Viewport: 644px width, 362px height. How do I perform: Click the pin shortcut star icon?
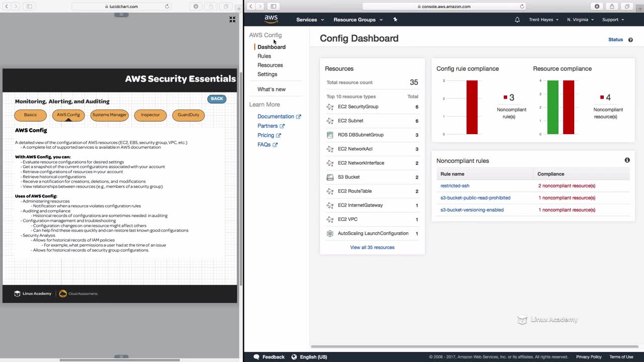[395, 20]
